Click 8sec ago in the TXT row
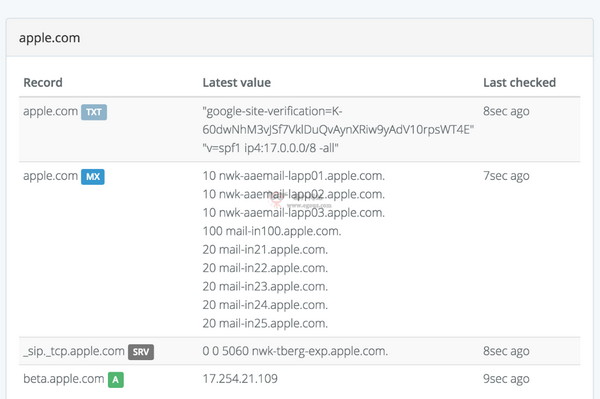 [x=506, y=111]
